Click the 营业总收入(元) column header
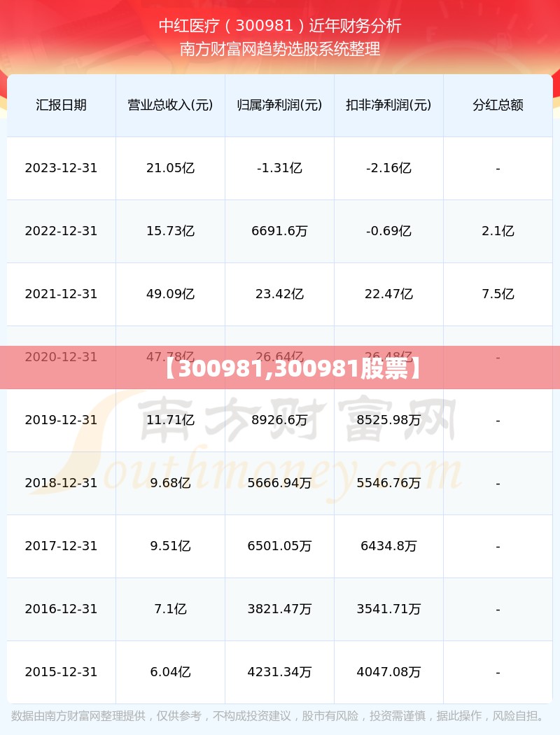The image size is (560, 735). click(x=171, y=105)
